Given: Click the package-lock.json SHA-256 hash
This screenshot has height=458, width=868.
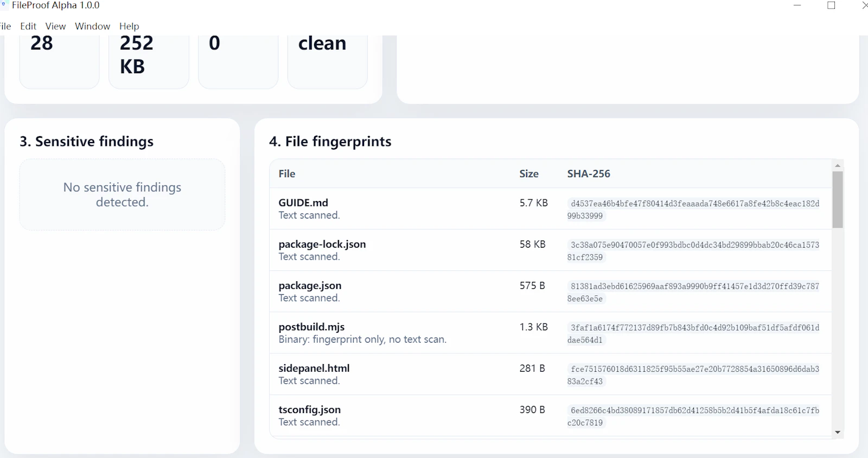Looking at the screenshot, I should (x=694, y=251).
